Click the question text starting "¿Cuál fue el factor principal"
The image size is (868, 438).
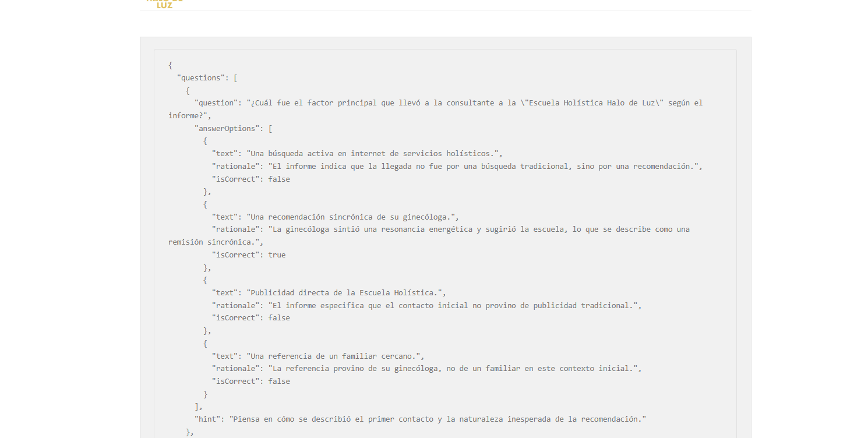[435, 109]
